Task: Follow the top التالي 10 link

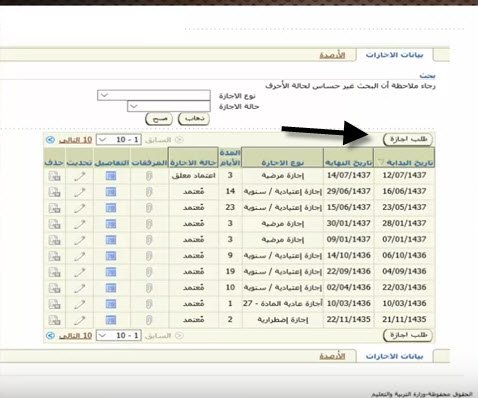Action: click(x=75, y=140)
